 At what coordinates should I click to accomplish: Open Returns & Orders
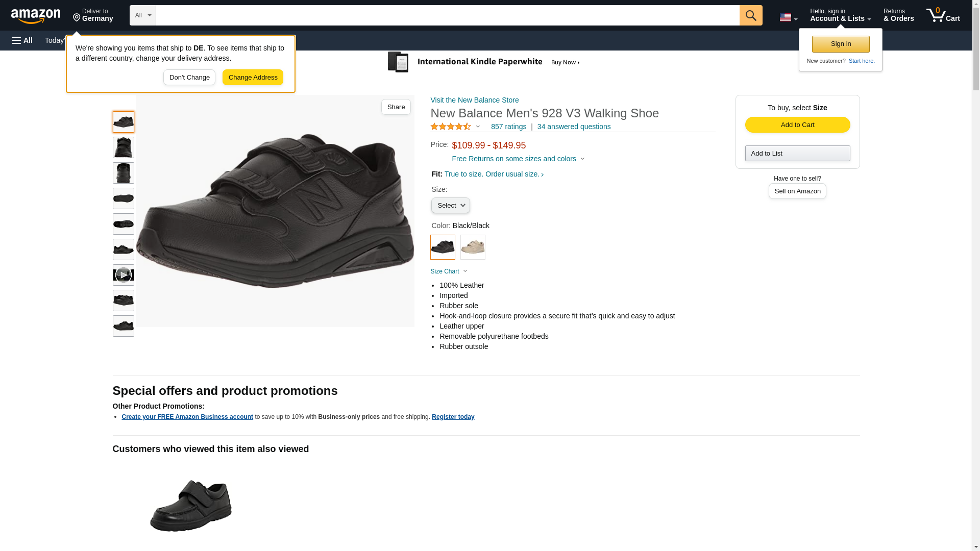tap(898, 15)
